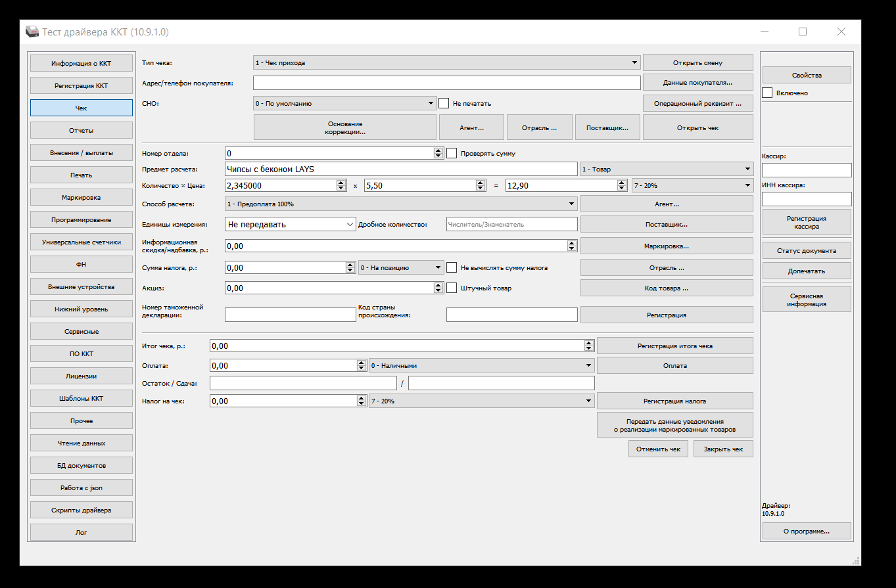Increase 'Номер отдела' value with spinner
The image size is (896, 588).
438,150
